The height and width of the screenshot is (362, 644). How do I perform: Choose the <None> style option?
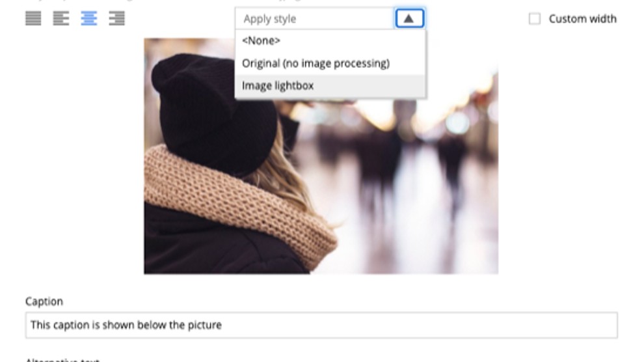330,40
